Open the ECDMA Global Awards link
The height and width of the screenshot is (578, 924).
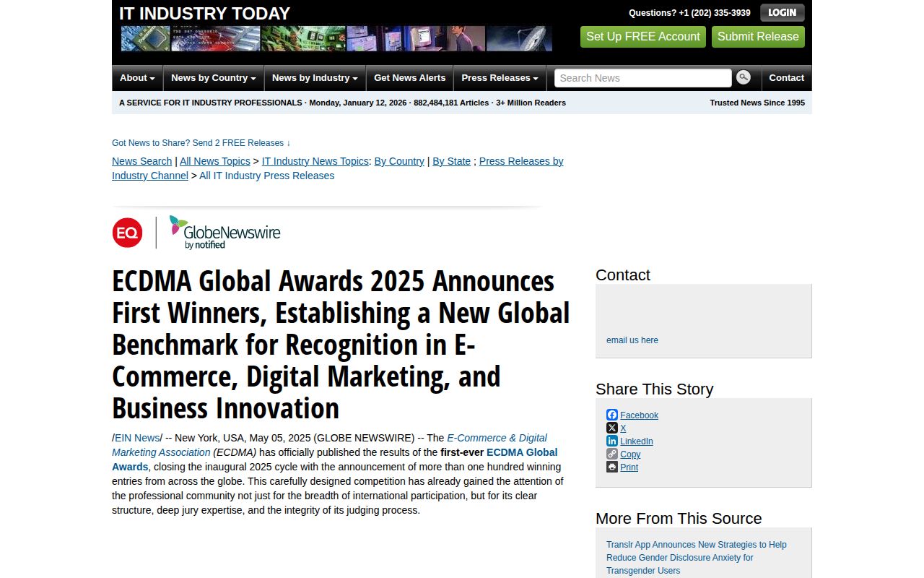pos(521,452)
